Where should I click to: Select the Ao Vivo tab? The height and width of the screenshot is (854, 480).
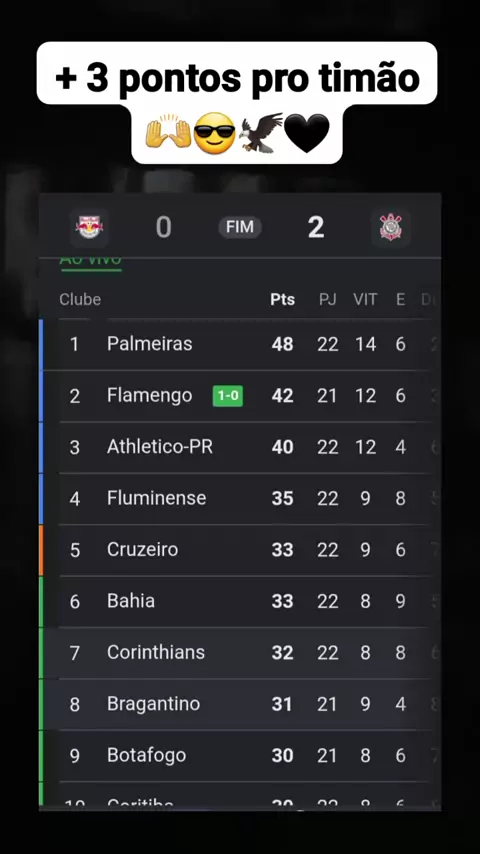click(90, 262)
